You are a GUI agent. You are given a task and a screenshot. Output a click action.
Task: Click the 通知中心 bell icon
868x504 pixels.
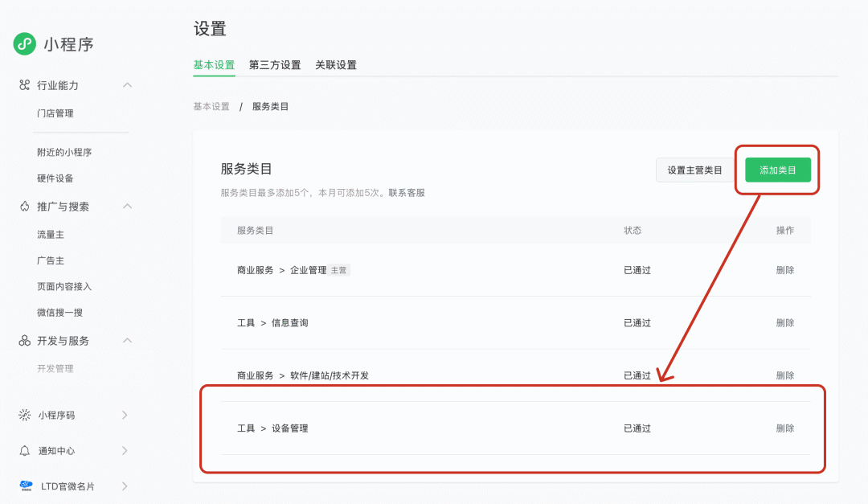point(24,451)
